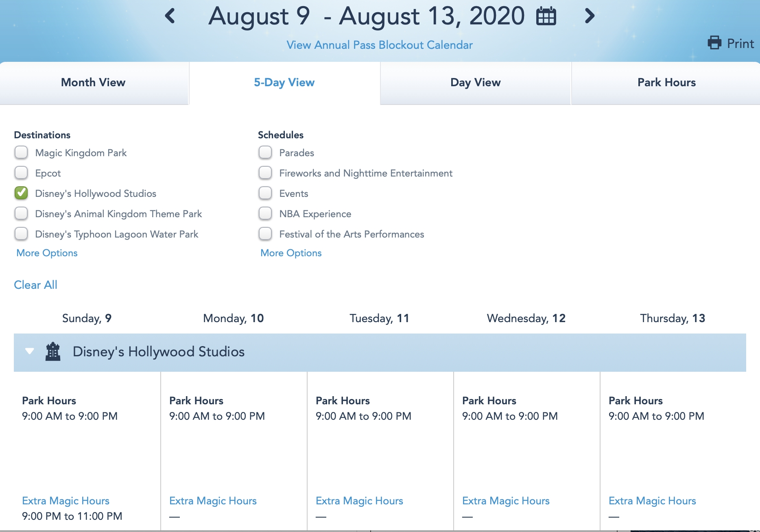Click Clear All filters link
760x532 pixels.
point(35,285)
